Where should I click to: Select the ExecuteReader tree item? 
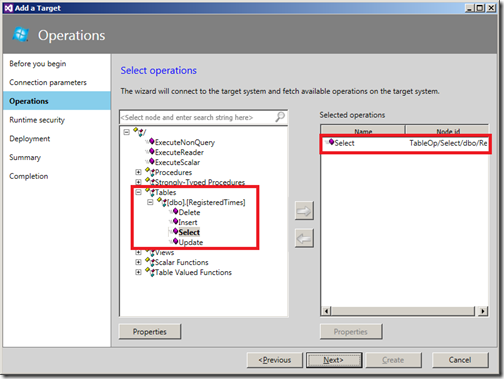179,152
